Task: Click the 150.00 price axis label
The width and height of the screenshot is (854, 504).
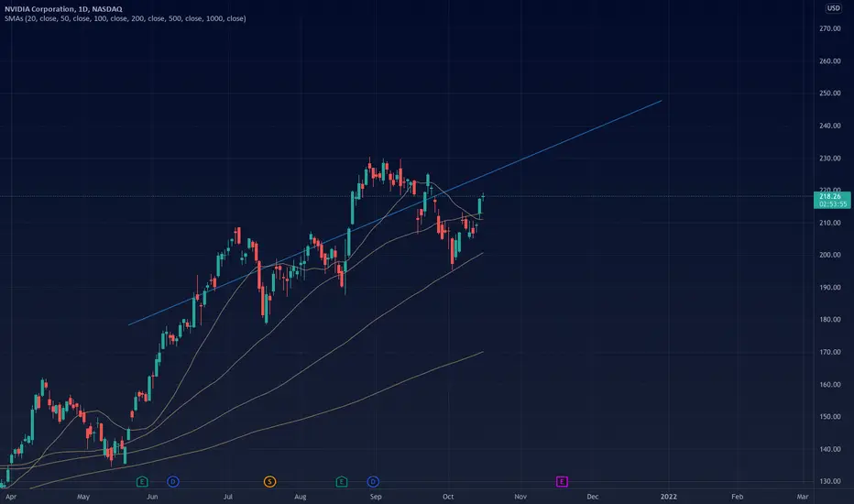Action: click(x=830, y=417)
